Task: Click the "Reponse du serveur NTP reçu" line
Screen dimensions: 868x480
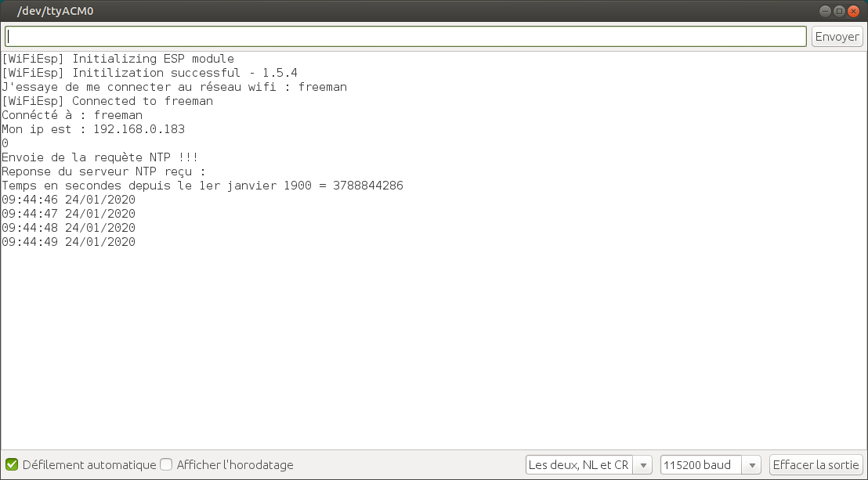Action: (x=103, y=171)
